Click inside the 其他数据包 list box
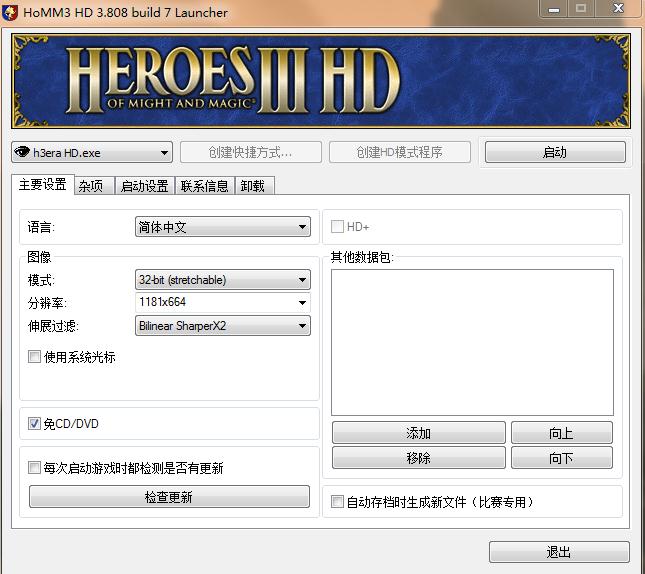This screenshot has width=645, height=574. tap(472, 342)
